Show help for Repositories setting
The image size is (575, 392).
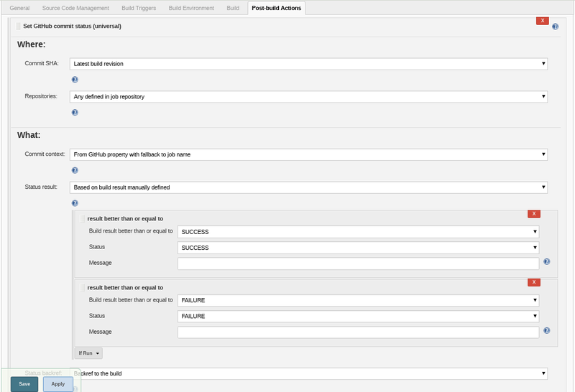(75, 113)
